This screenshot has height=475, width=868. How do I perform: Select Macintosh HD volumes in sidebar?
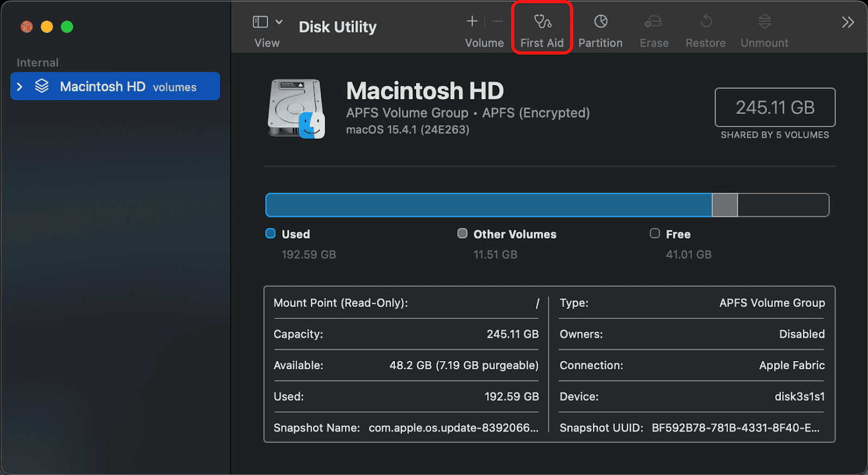point(127,87)
